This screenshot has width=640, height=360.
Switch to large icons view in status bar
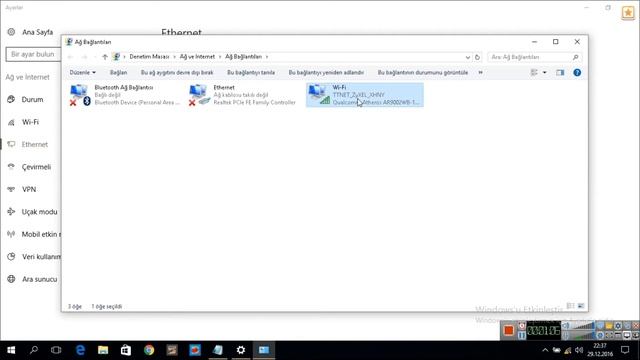tap(581, 306)
